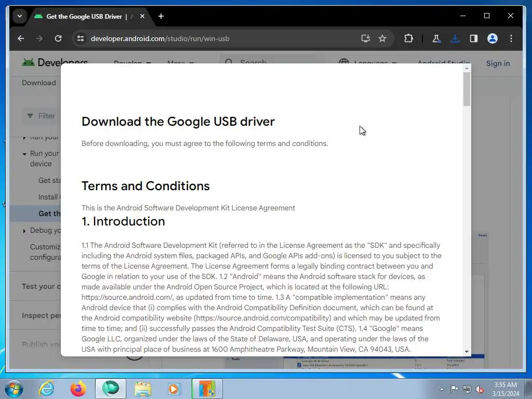Click the 1. Introduction heading

(x=123, y=221)
